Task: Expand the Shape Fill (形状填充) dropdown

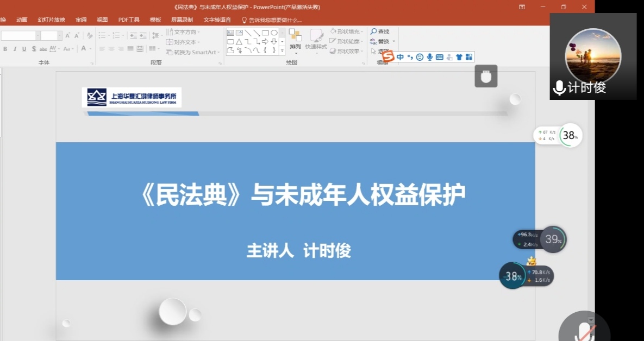Action: 362,32
